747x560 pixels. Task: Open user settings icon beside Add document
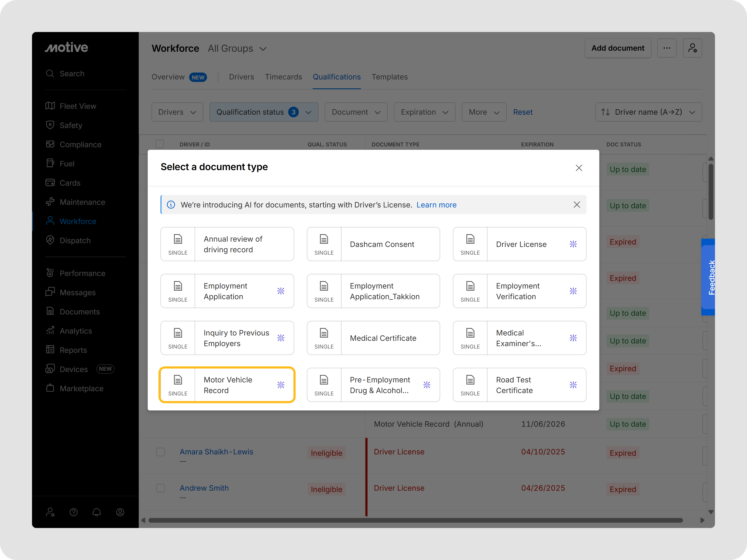coord(692,48)
